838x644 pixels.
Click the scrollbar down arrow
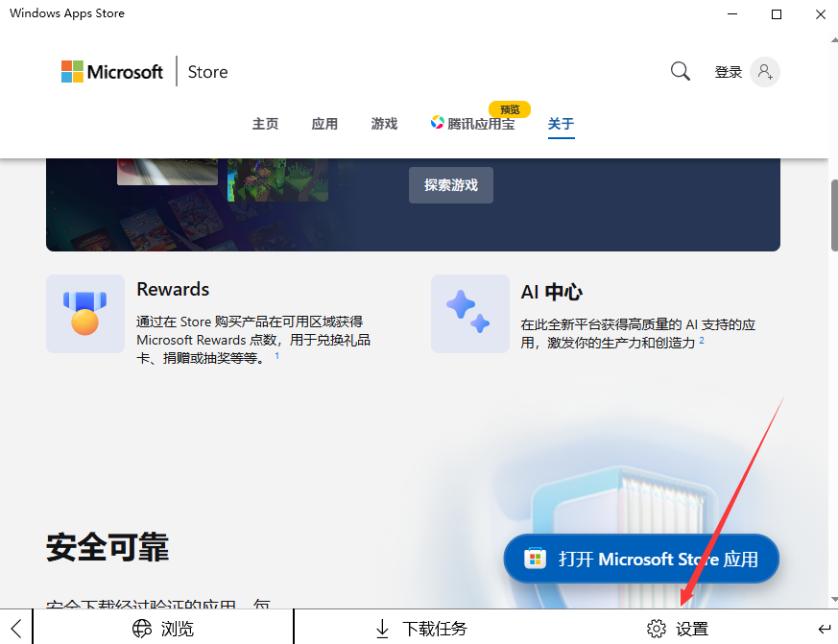point(834,600)
